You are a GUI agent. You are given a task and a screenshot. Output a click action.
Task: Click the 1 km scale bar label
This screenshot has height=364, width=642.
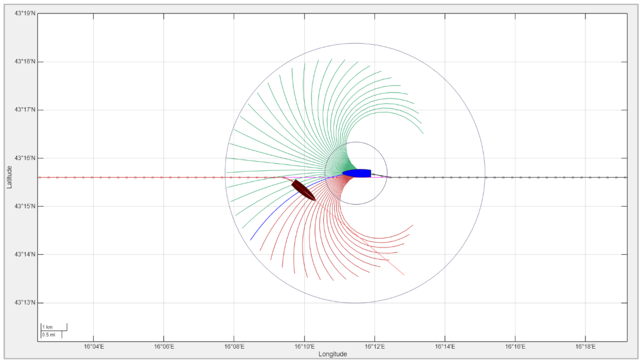(48, 327)
